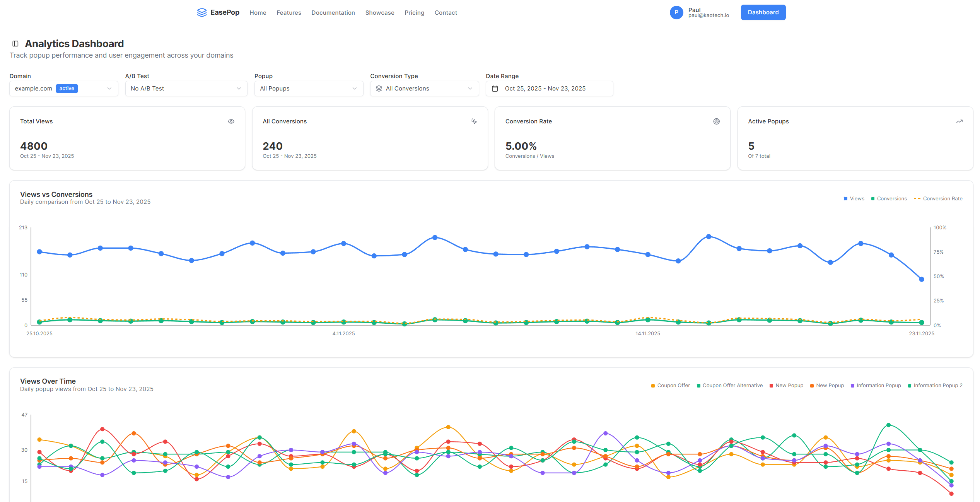
Task: Click the trend arrow icon on Active Popups card
Action: [x=959, y=121]
